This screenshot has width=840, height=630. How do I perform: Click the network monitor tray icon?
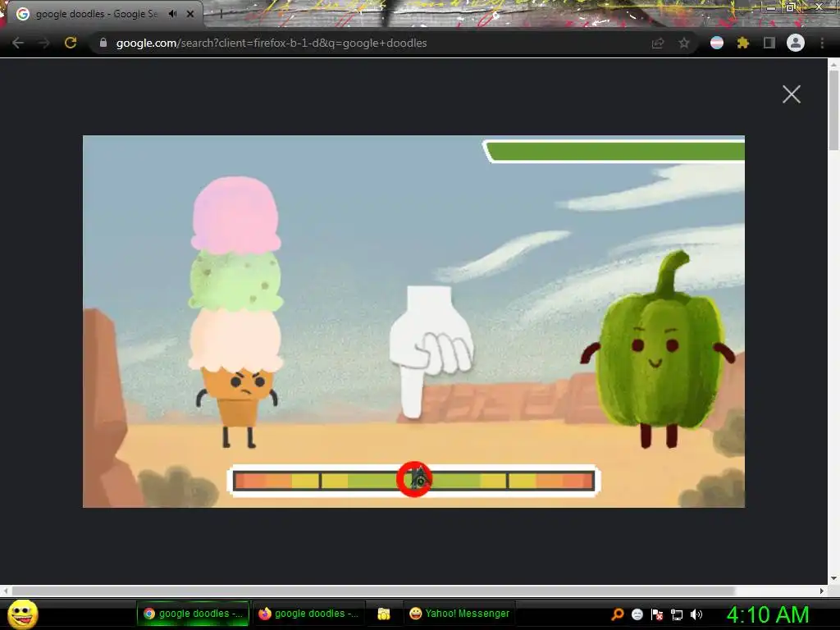click(677, 614)
